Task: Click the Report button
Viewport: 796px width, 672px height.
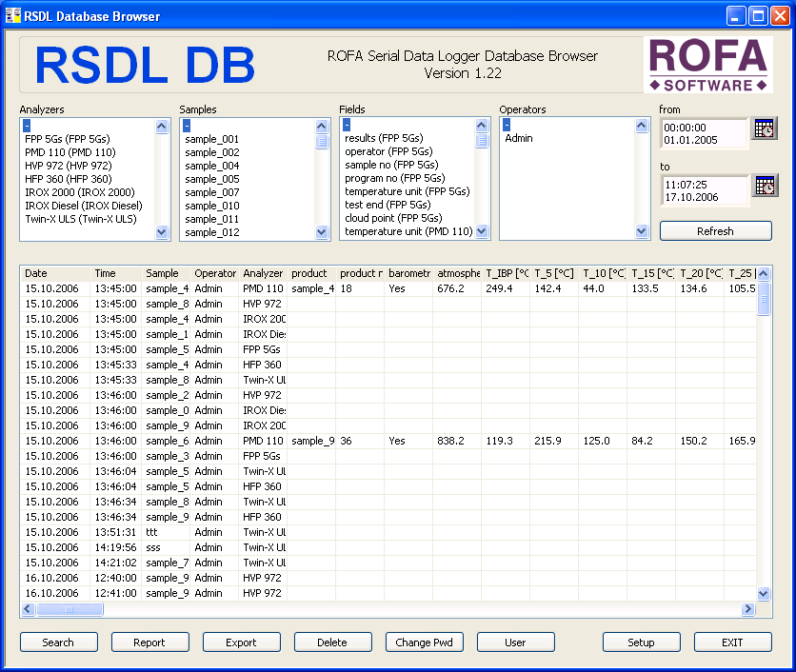Action: pos(149,642)
